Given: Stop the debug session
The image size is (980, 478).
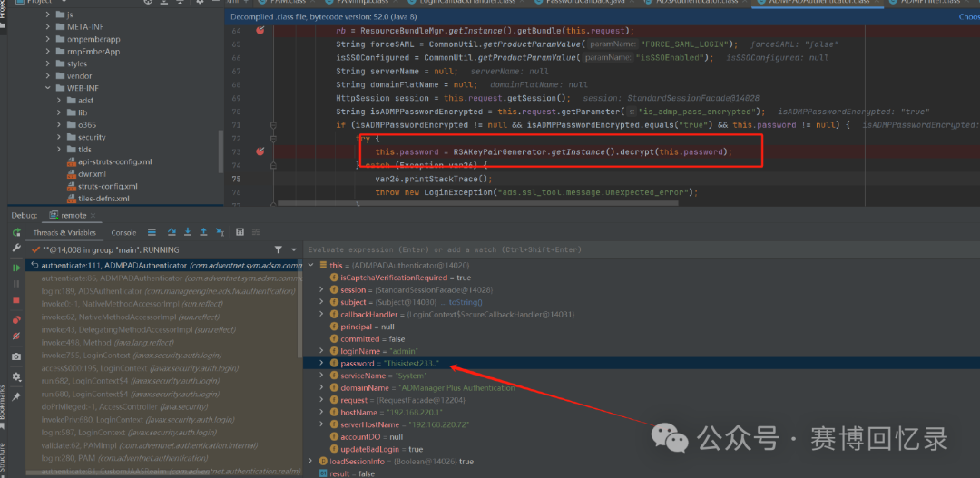Looking at the screenshot, I should click(x=16, y=300).
